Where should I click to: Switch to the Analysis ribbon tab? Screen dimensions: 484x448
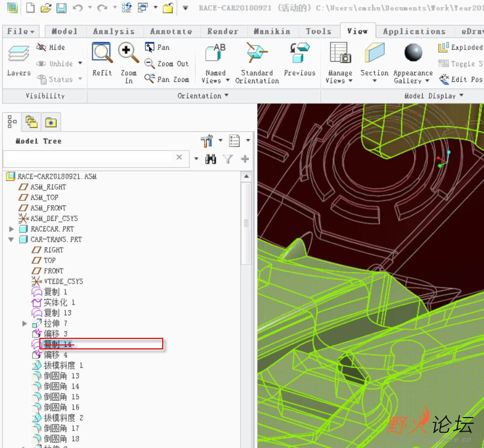[113, 31]
